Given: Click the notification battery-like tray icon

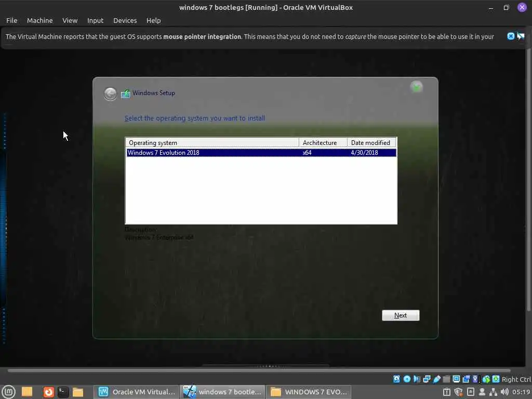Looking at the screenshot, I should point(446,392).
